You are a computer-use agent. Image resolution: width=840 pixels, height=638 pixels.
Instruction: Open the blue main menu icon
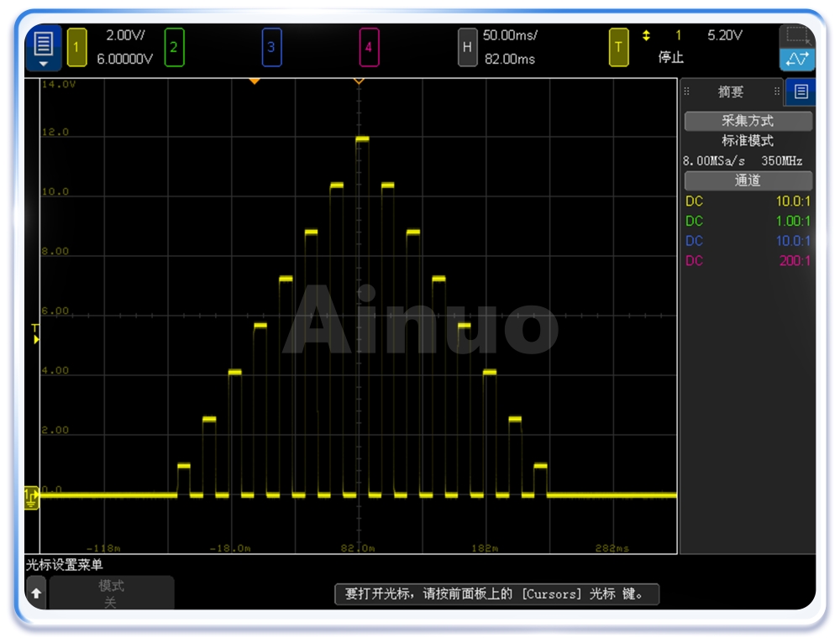pyautogui.click(x=44, y=47)
